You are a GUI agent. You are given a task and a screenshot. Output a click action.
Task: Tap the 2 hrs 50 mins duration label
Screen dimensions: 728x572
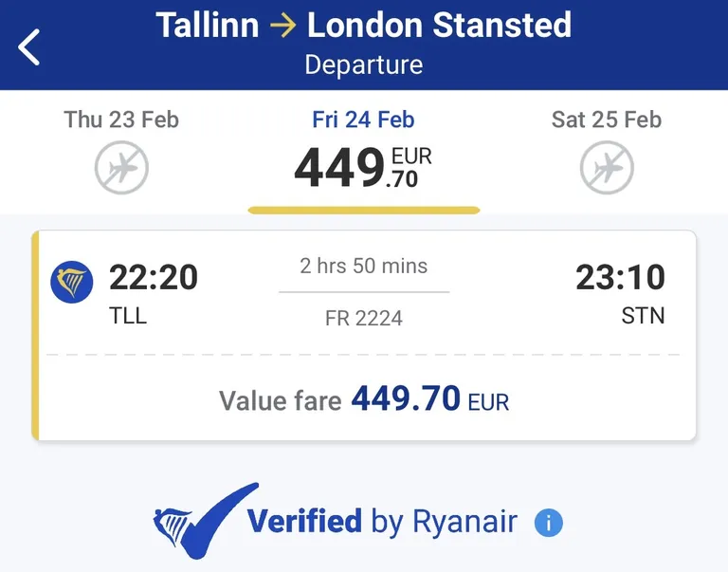(364, 266)
